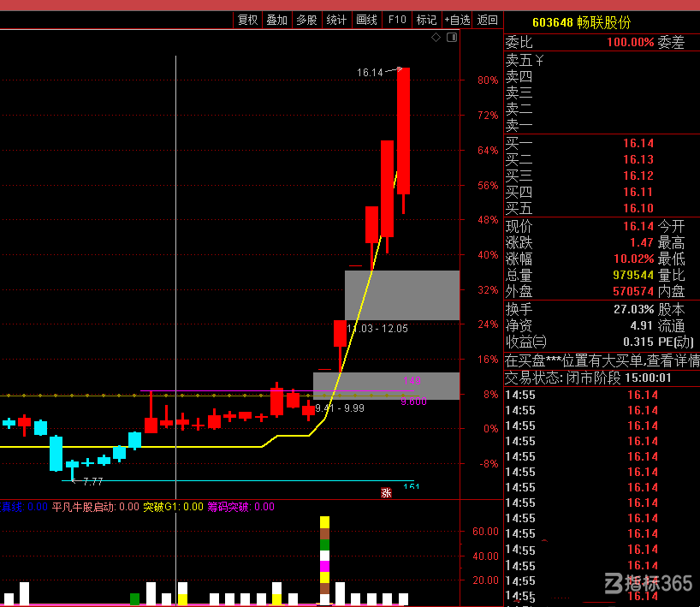Click the 60.00 indicator axis label

click(x=485, y=532)
